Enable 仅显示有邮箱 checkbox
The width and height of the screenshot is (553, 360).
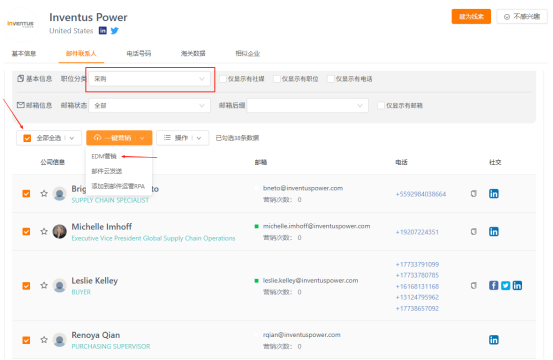point(381,105)
